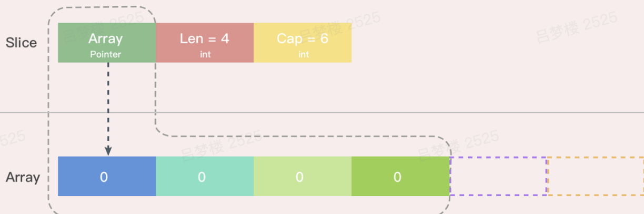Viewport: 644px width, 214px height.
Task: Select the teal second array cell
Action: click(205, 176)
